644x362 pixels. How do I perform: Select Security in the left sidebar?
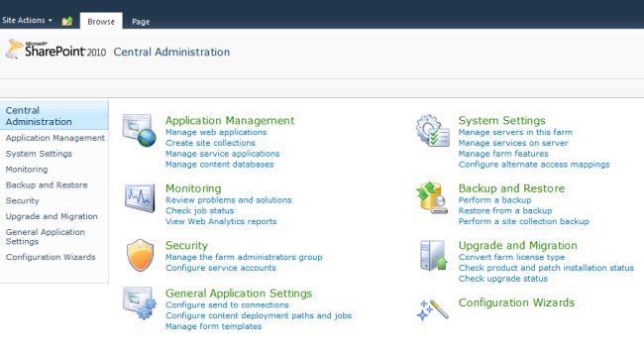22,200
